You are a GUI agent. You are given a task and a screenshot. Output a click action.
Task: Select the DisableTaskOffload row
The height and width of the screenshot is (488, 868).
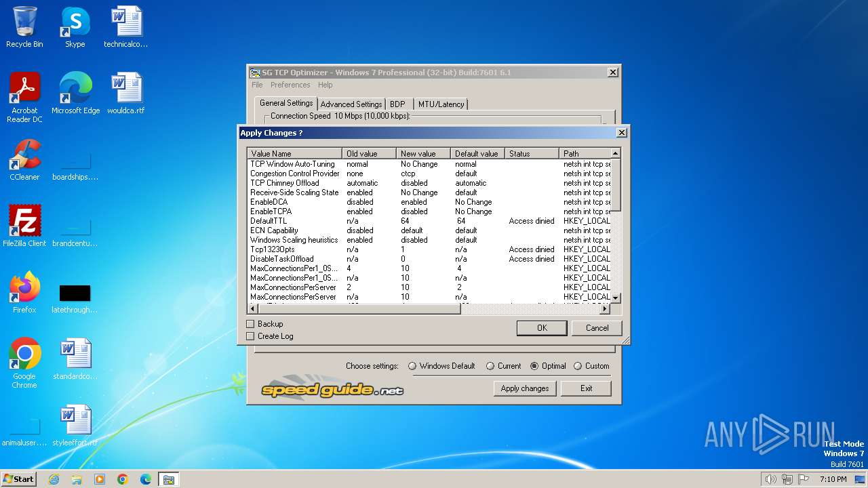(429, 259)
